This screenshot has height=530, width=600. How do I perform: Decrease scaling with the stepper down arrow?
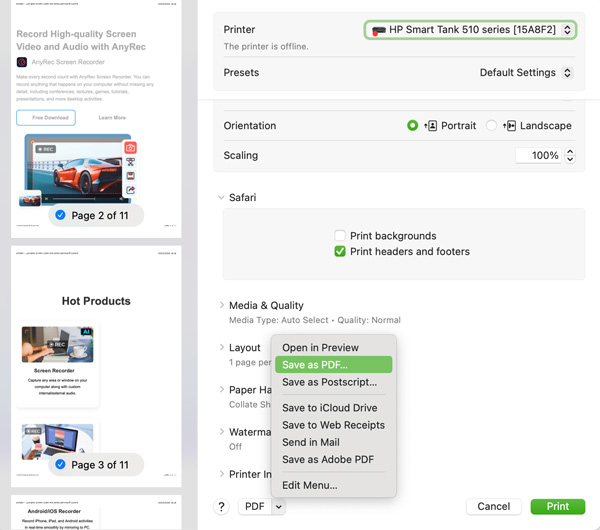tap(570, 160)
